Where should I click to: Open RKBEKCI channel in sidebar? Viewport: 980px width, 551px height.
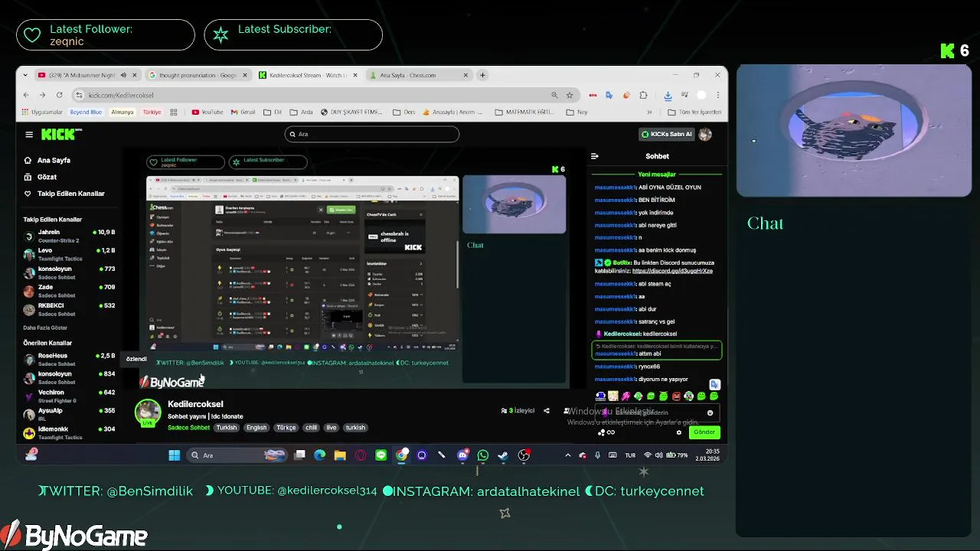pyautogui.click(x=69, y=309)
